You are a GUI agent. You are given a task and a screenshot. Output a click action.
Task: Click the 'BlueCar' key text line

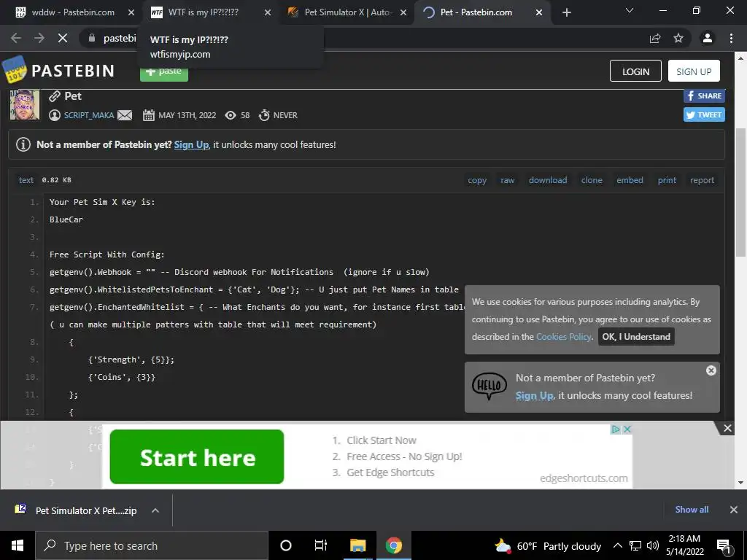pos(66,219)
